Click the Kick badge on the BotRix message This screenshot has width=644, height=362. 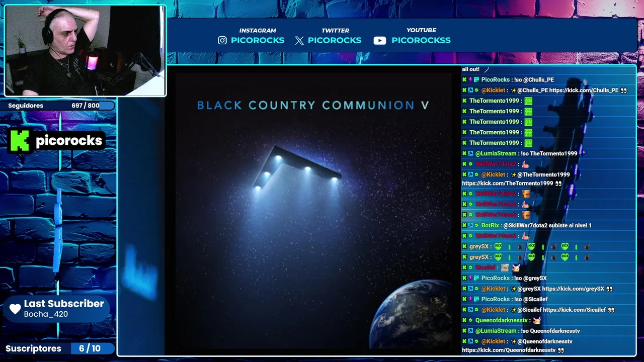[x=464, y=225]
